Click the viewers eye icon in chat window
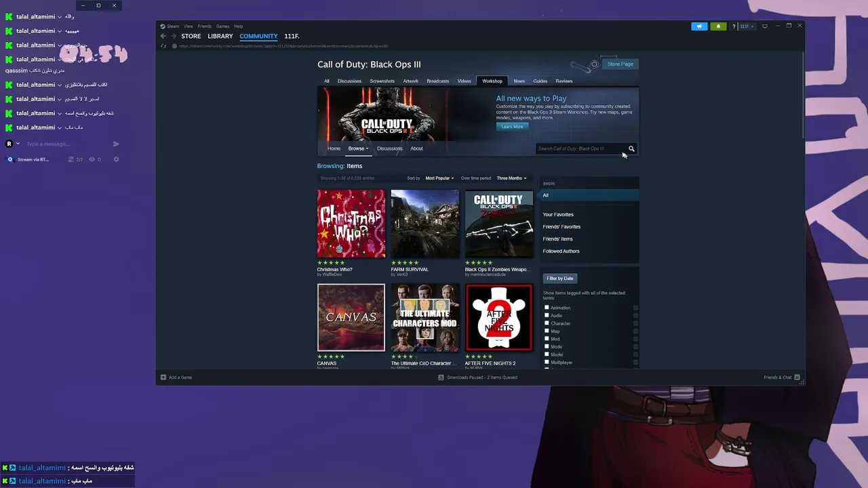The width and height of the screenshot is (868, 488). pyautogui.click(x=92, y=159)
